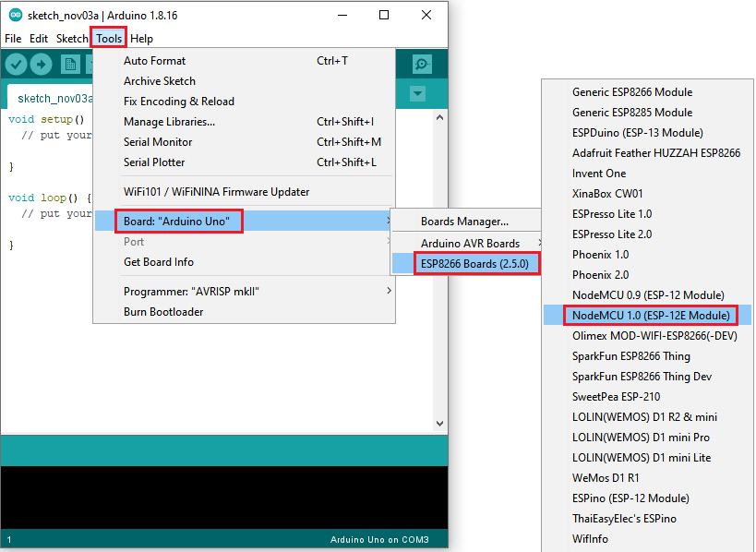Choose ESPDuino (ESP-13 Module)
The image size is (756, 552).
tap(647, 133)
